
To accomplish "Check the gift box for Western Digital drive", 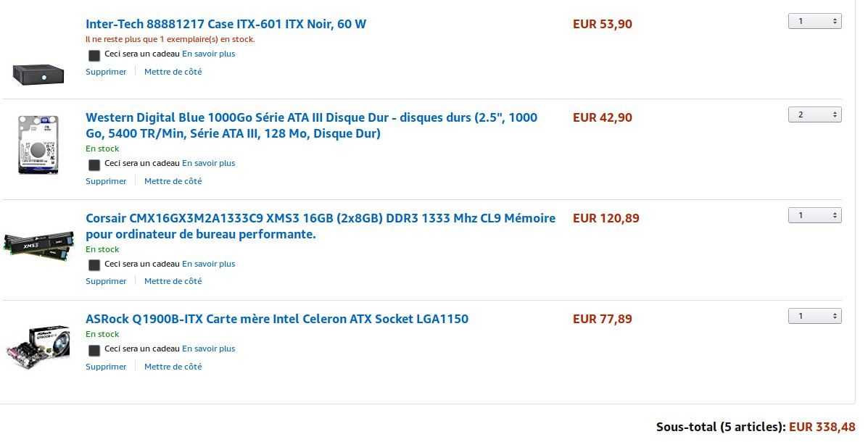I will click(x=94, y=164).
